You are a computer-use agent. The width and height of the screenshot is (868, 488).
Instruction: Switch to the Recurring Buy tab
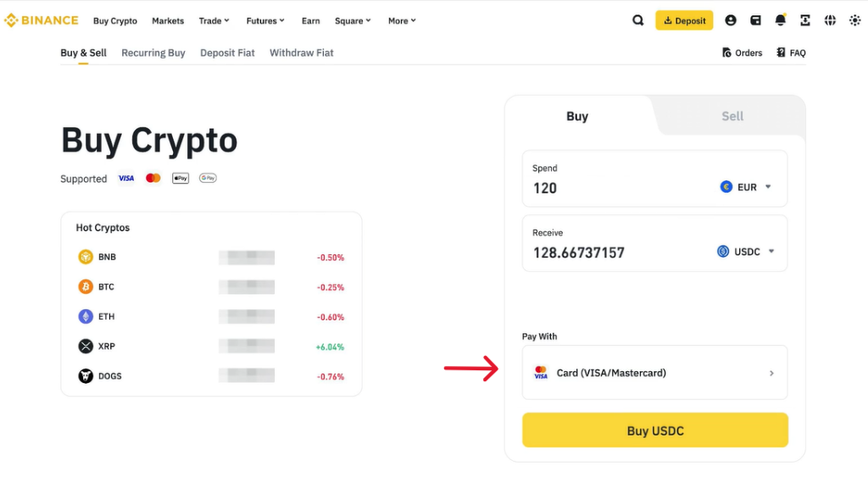coord(153,53)
